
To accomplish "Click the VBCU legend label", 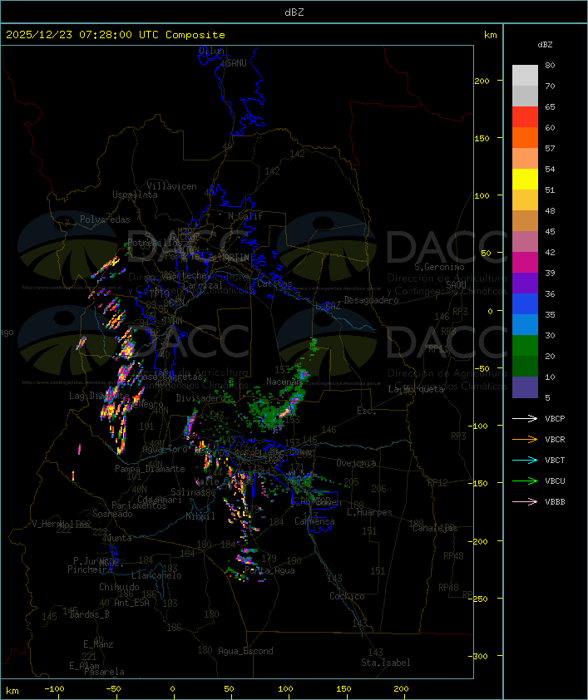I will point(555,481).
